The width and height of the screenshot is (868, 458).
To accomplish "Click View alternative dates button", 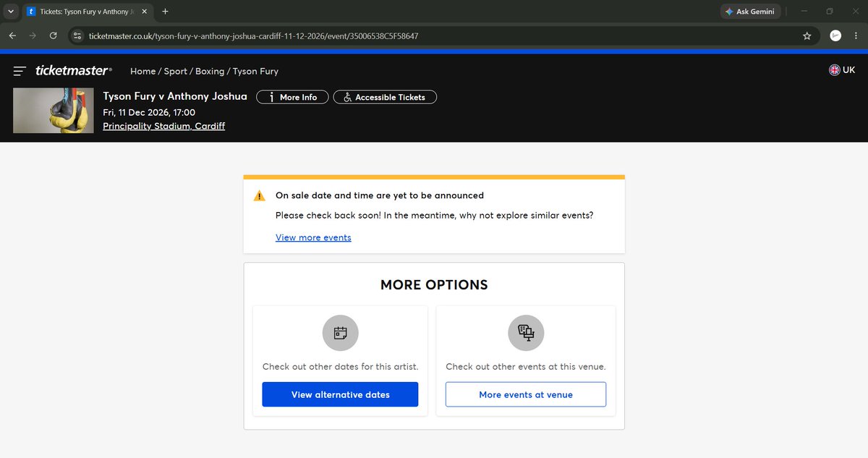I will click(x=340, y=394).
